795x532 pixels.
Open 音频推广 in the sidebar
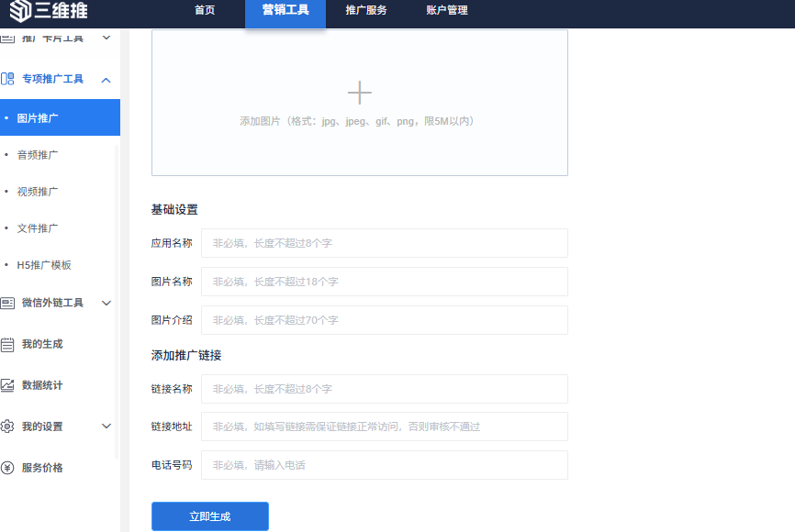coord(38,155)
